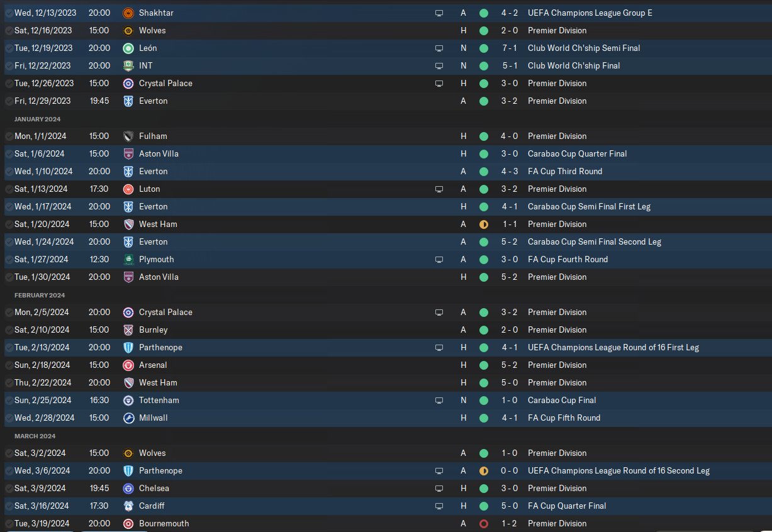772x532 pixels.
Task: Click draw indicator on West Ham 1-1 match
Action: 483,224
